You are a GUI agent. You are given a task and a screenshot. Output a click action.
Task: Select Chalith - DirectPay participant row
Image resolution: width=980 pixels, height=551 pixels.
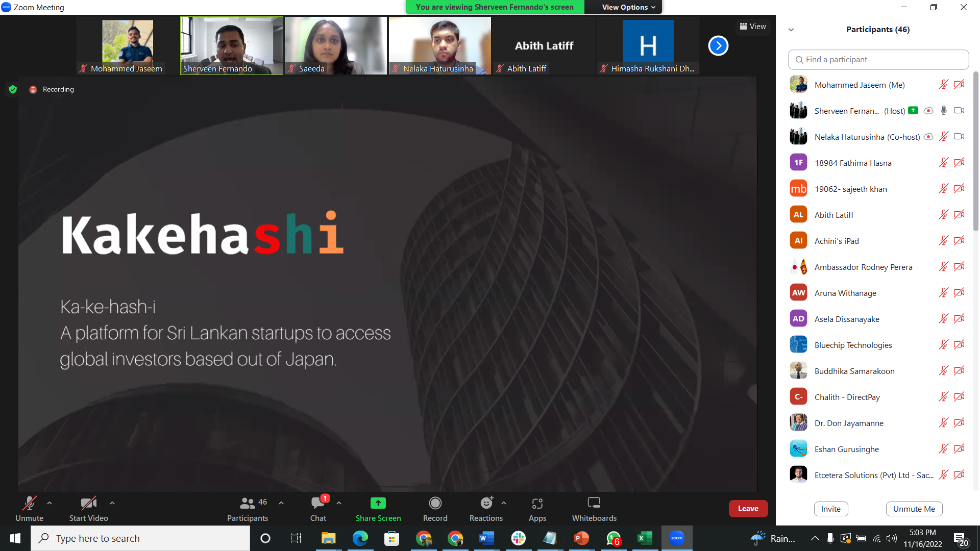pyautogui.click(x=878, y=397)
